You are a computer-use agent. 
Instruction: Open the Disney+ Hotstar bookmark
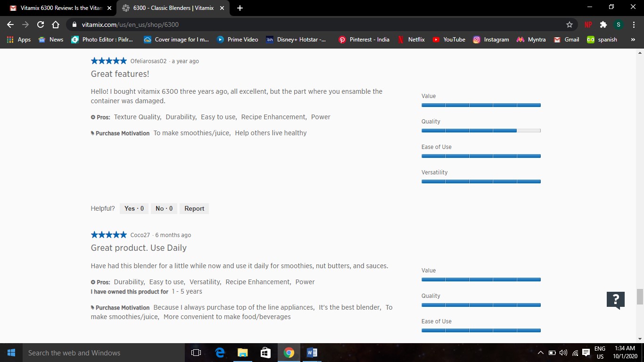[296, 40]
